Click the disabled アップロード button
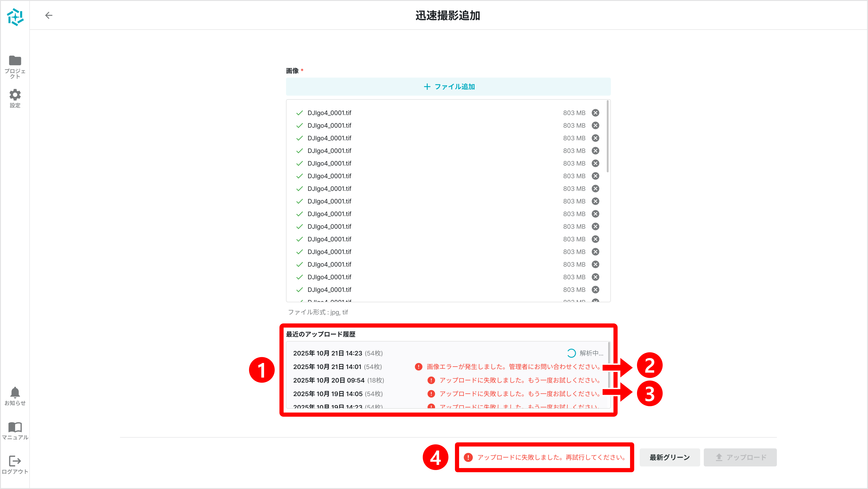 [740, 457]
